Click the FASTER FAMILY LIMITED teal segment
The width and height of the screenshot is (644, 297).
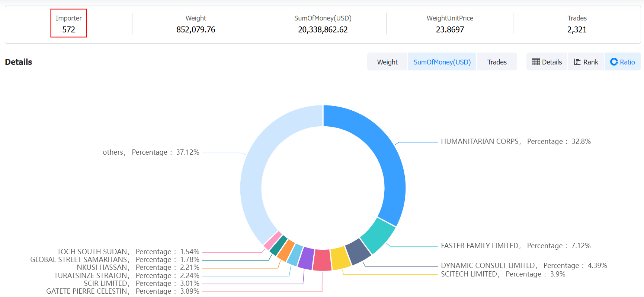(x=378, y=236)
